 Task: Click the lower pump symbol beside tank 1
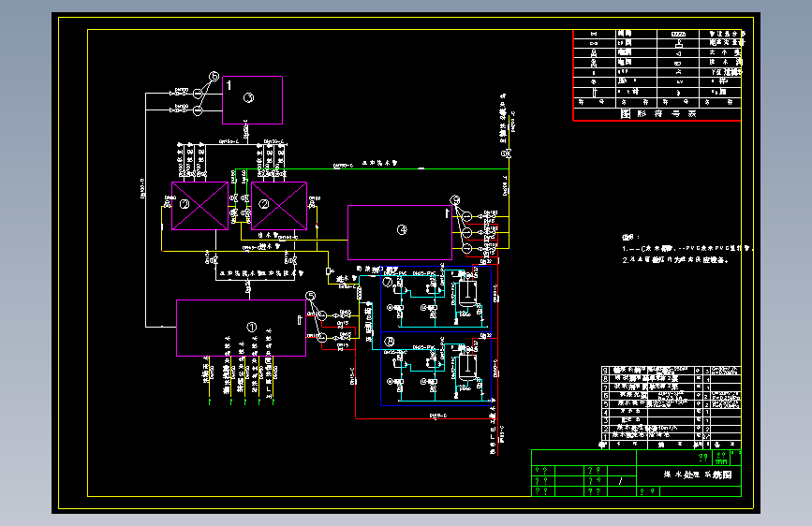click(x=322, y=338)
